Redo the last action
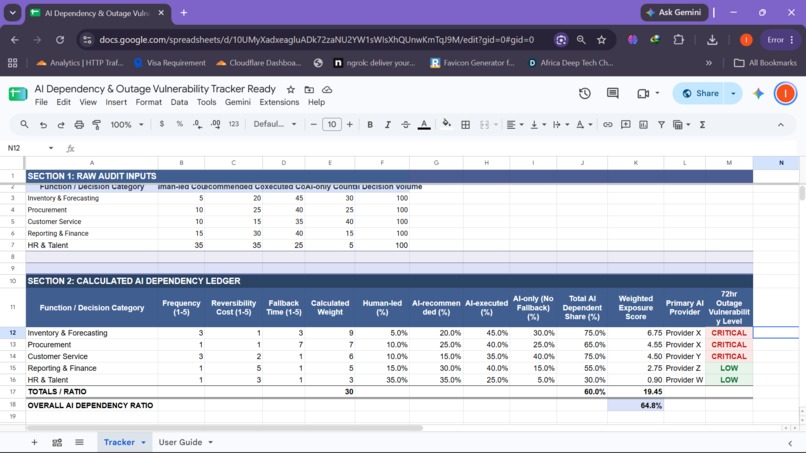 tap(61, 124)
